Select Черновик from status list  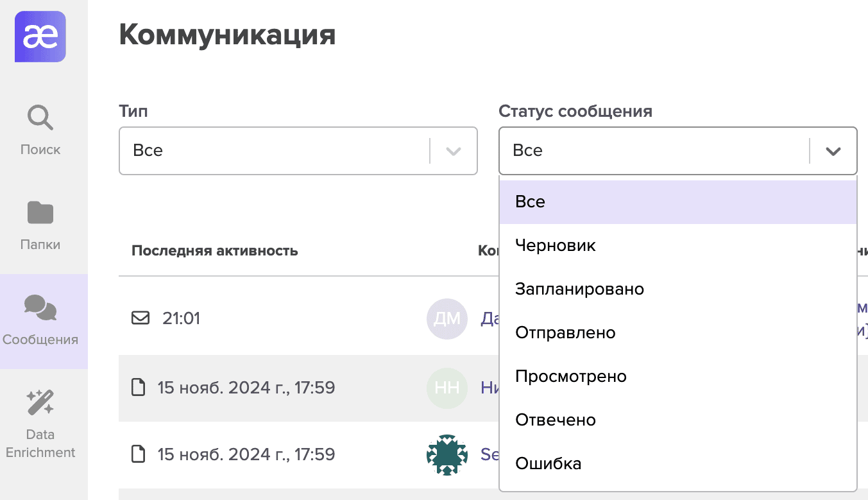click(x=677, y=245)
